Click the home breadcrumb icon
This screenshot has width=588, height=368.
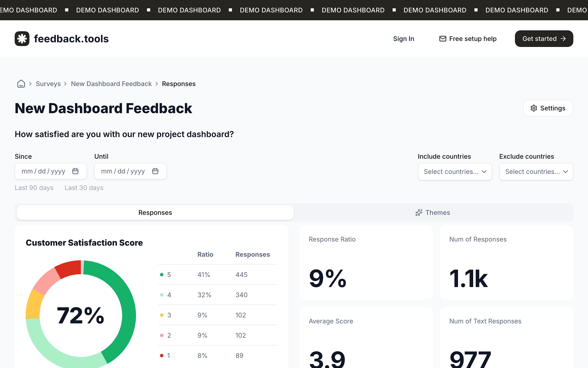coord(21,84)
